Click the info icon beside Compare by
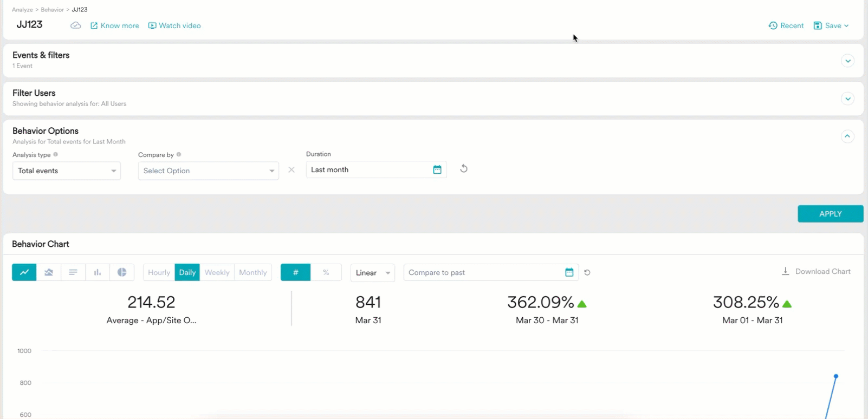This screenshot has width=868, height=419. point(179,154)
